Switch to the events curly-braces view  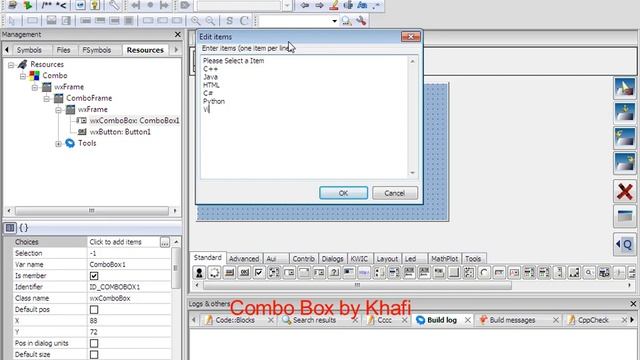coord(24,228)
